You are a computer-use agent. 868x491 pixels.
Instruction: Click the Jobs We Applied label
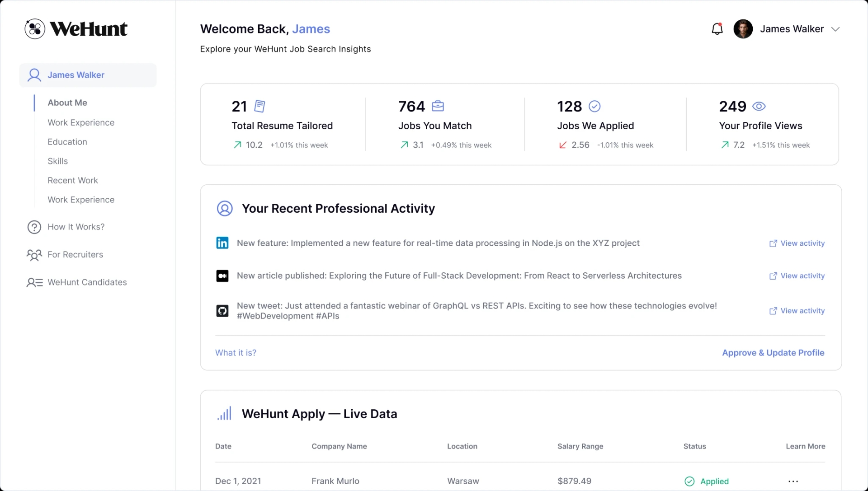coord(595,126)
